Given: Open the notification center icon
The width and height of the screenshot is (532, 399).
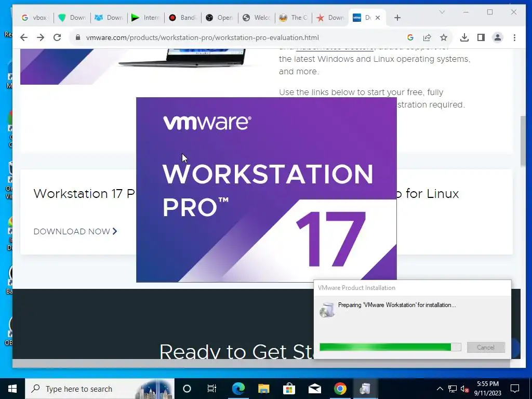Looking at the screenshot, I should [515, 389].
